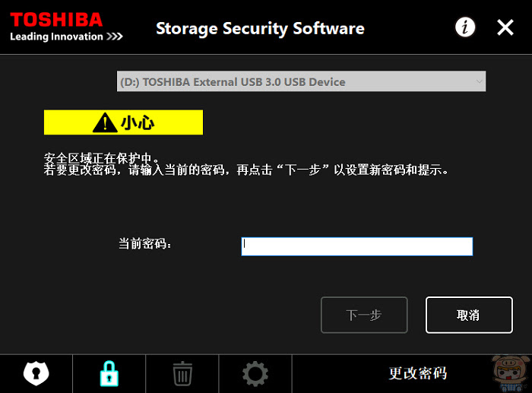The height and width of the screenshot is (393, 532).
Task: Focus the 当前密码 password field
Action: (x=357, y=246)
